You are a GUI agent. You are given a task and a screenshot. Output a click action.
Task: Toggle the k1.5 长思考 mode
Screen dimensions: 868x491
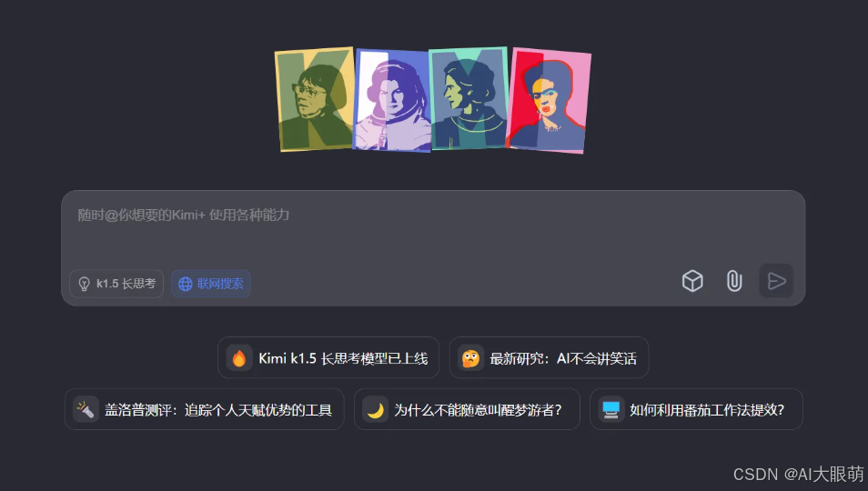[116, 284]
